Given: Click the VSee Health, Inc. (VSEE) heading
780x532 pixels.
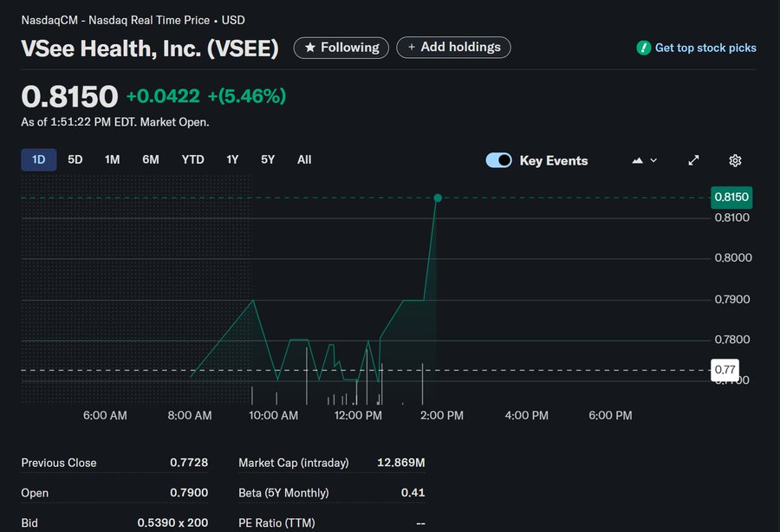Looking at the screenshot, I should point(150,49).
